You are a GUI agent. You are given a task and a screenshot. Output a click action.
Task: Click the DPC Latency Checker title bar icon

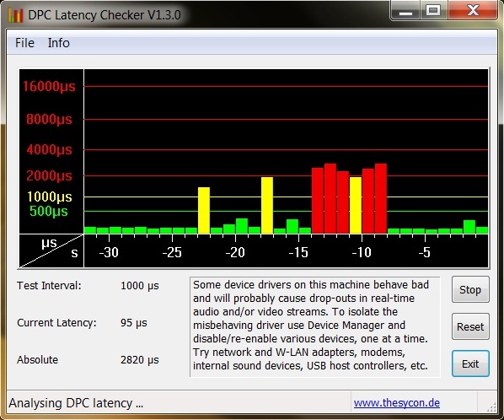(16, 15)
